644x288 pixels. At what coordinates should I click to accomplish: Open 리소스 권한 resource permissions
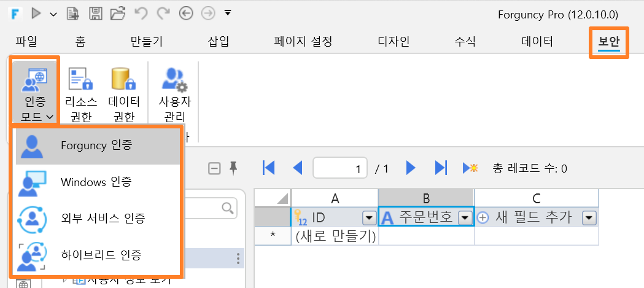click(81, 95)
